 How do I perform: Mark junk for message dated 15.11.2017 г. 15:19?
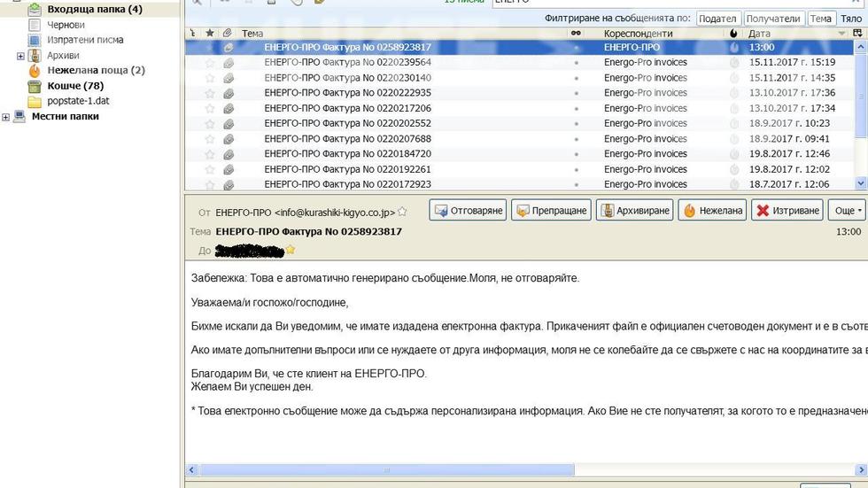(734, 63)
